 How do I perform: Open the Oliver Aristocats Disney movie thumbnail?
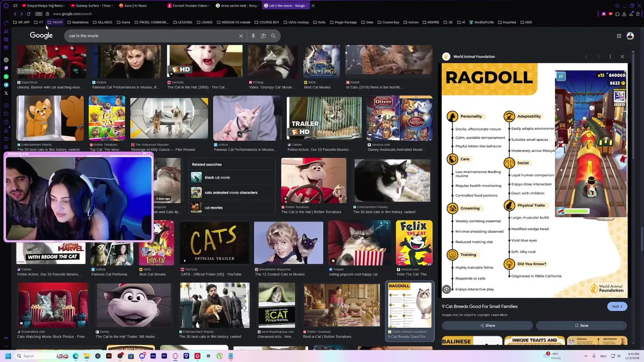tap(399, 119)
